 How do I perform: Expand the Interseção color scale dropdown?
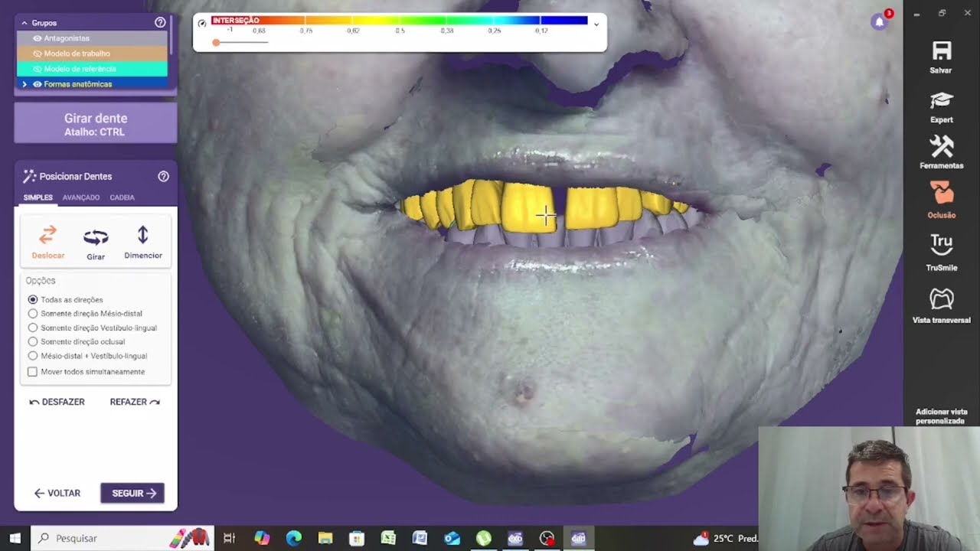(596, 24)
